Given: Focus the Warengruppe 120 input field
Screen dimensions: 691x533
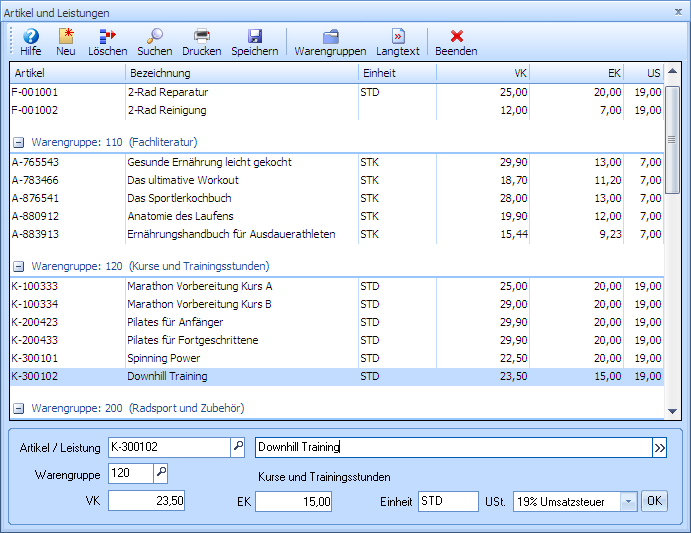Looking at the screenshot, I should point(131,473).
